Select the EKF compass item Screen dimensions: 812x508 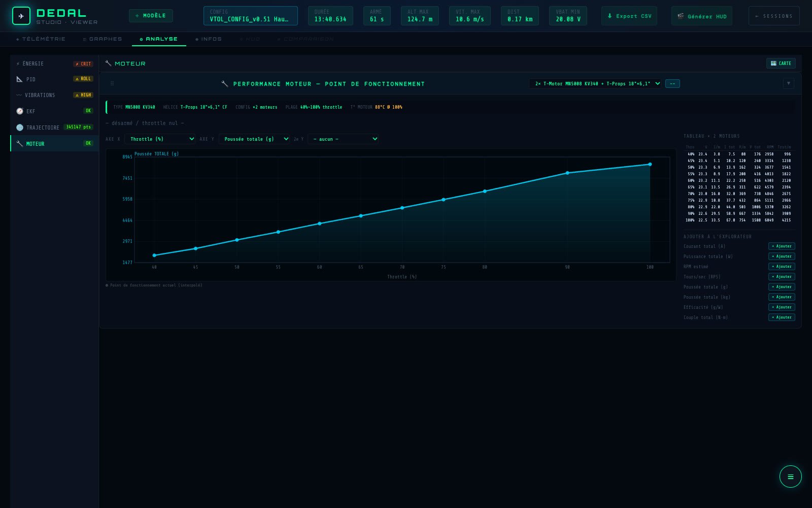point(54,111)
